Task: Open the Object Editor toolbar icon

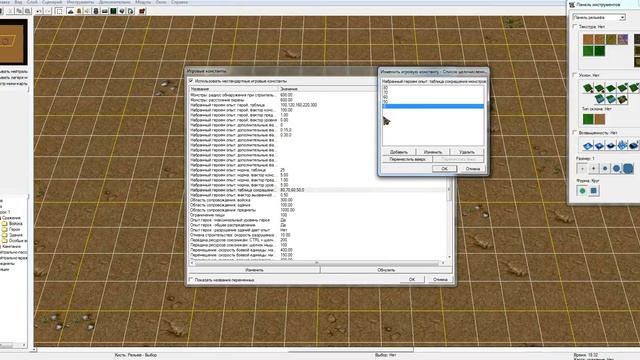Action: [96, 11]
